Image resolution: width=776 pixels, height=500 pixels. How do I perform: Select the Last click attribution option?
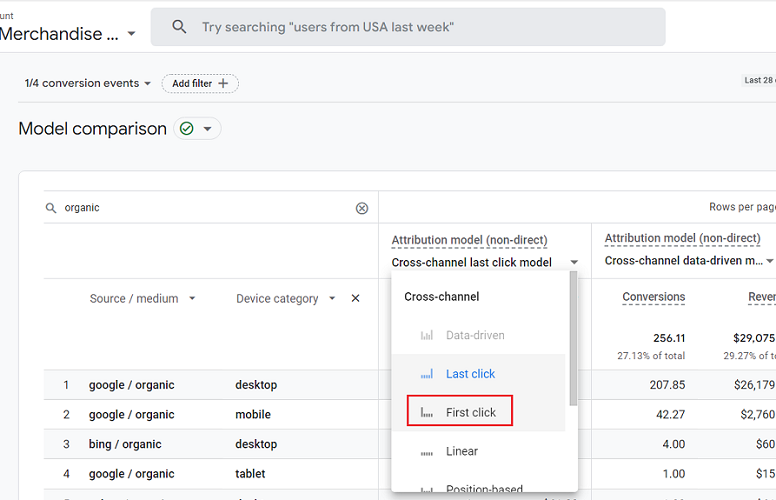(478, 374)
